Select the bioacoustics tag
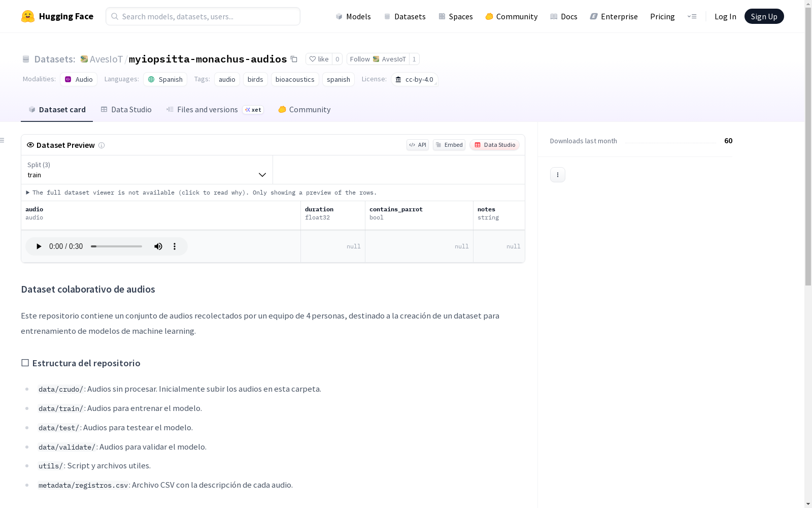Image resolution: width=812 pixels, height=508 pixels. pos(295,79)
